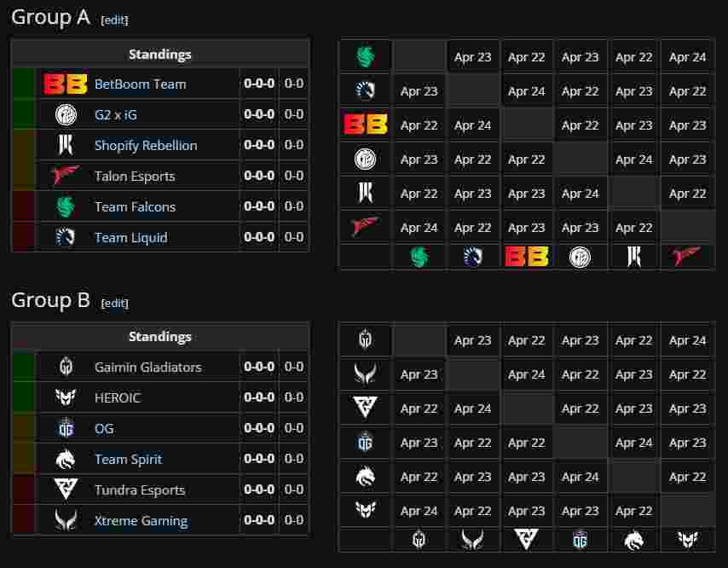Viewport: 728px width, 568px height.
Task: Click BetBoom Team logo in Group A standings
Action: [x=66, y=84]
